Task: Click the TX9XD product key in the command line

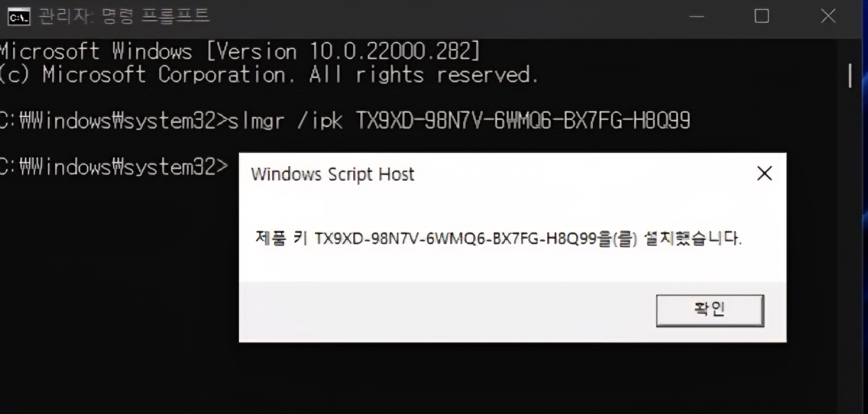Action: (523, 121)
